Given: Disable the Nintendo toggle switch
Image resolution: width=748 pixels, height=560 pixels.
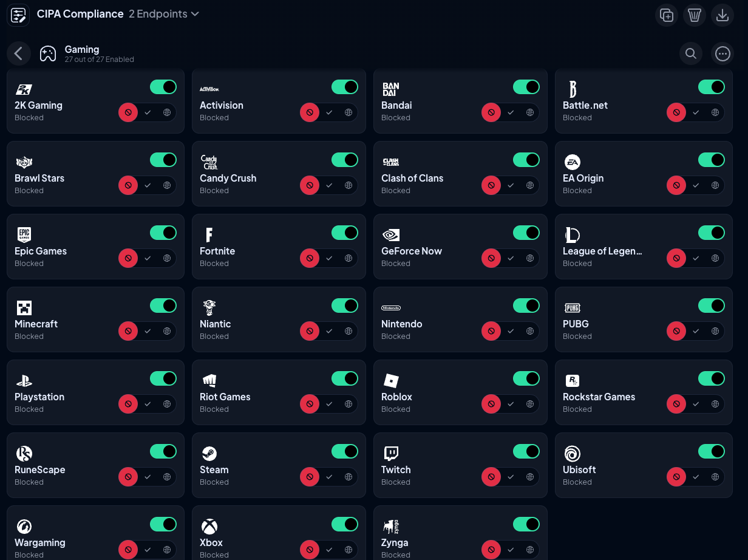Looking at the screenshot, I should [x=526, y=306].
